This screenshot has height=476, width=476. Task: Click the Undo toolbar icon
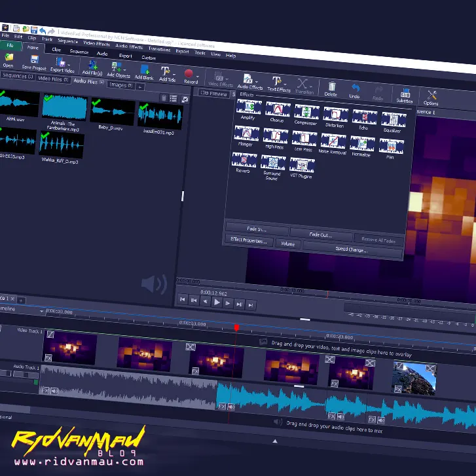[x=355, y=92]
